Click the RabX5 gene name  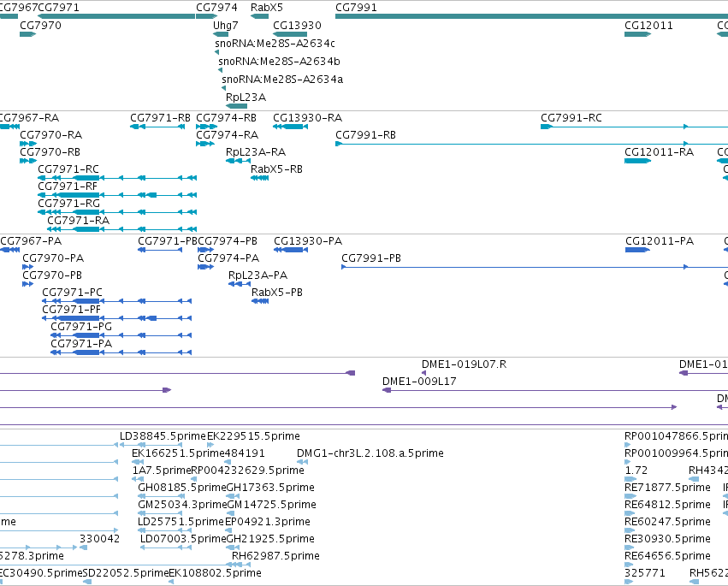[267, 8]
